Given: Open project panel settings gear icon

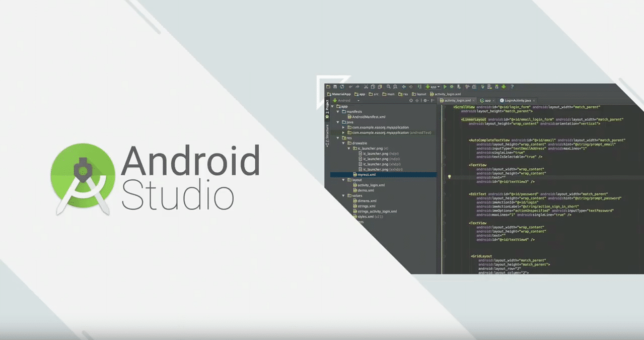Looking at the screenshot, I should tap(425, 100).
